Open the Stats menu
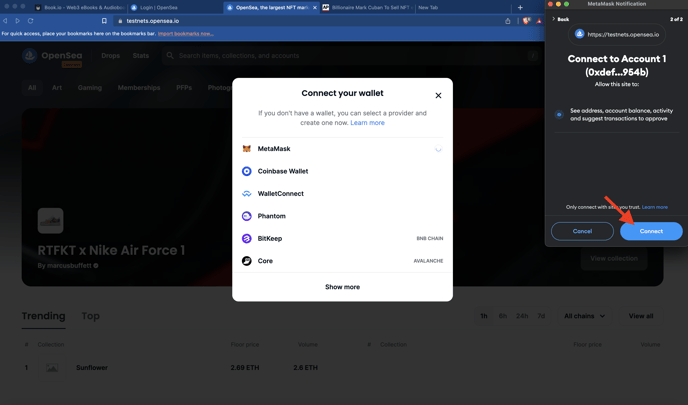This screenshot has width=688, height=405. 140,56
